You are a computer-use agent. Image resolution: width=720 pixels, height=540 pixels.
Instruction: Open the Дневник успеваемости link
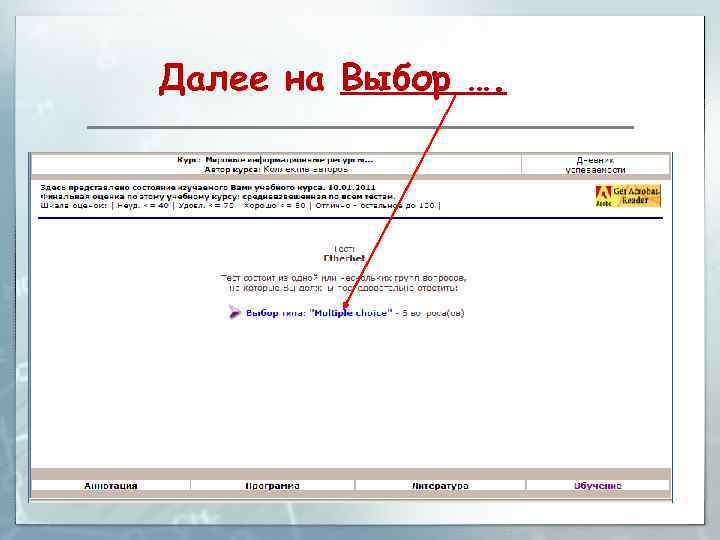click(x=595, y=165)
